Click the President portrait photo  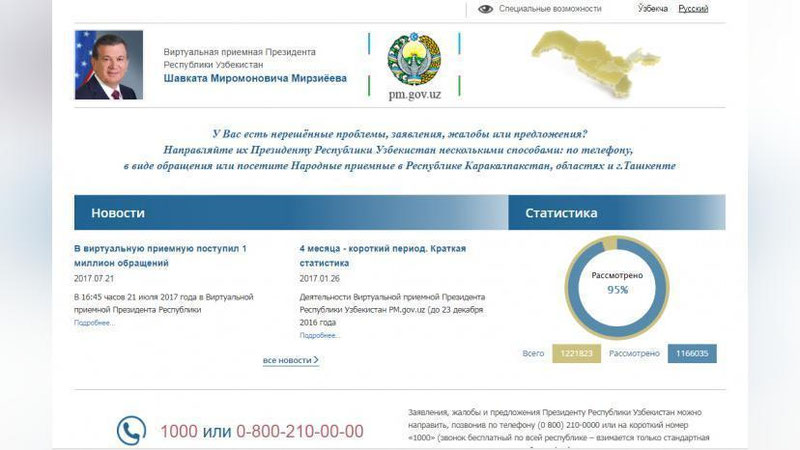tap(109, 65)
